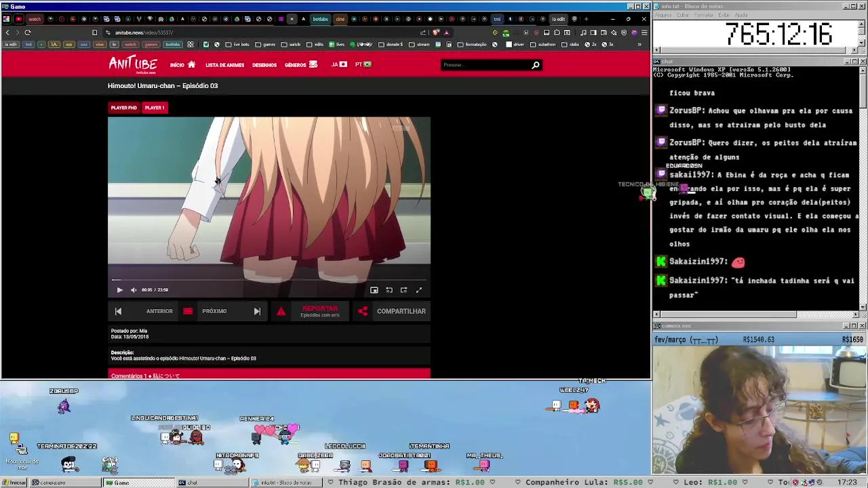Open the 'botlabs' browser tab

click(321, 19)
